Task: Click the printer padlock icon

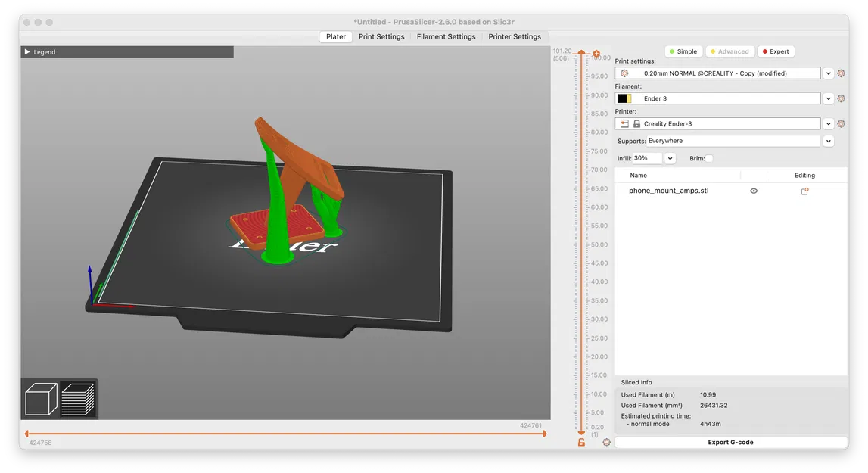Action: (636, 123)
